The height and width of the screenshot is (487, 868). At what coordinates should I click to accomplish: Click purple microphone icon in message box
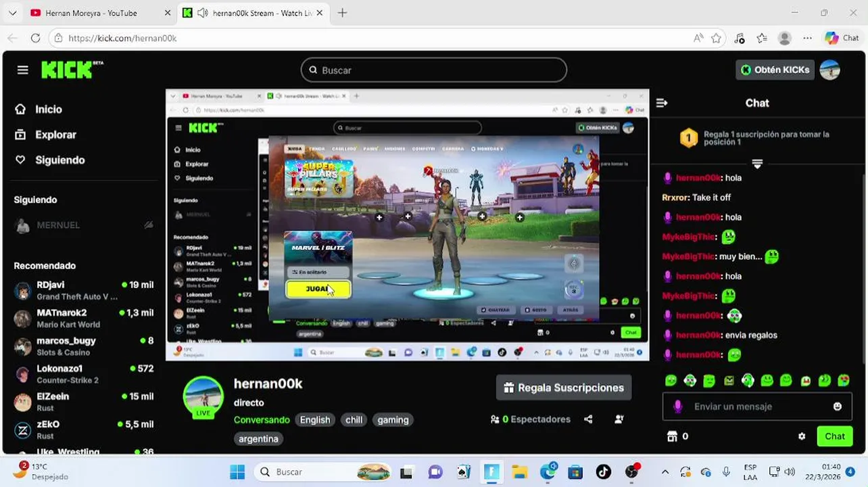point(678,407)
